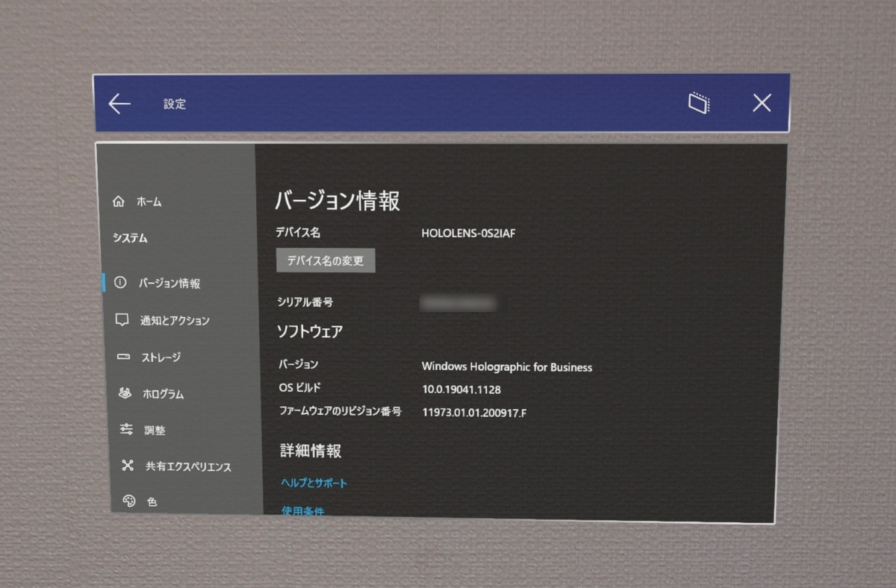
Task: Click the 通知とアクション speech bubble icon
Action: point(122,319)
